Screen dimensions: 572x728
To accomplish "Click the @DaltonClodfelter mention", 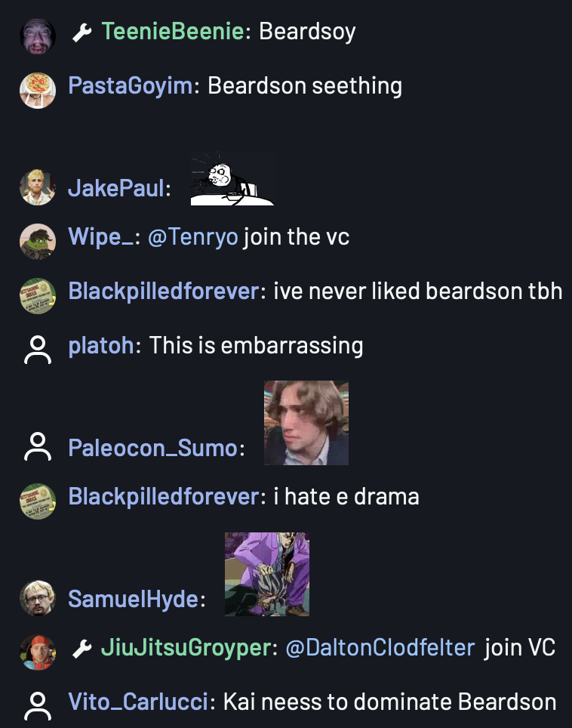I will 380,648.
